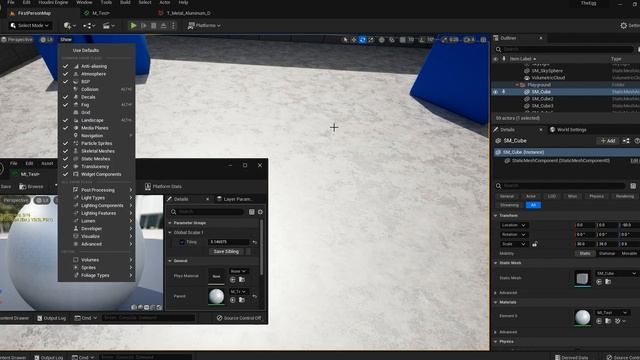Click Save Sibling button
Screen dimensions: 640x360
[x=226, y=251]
